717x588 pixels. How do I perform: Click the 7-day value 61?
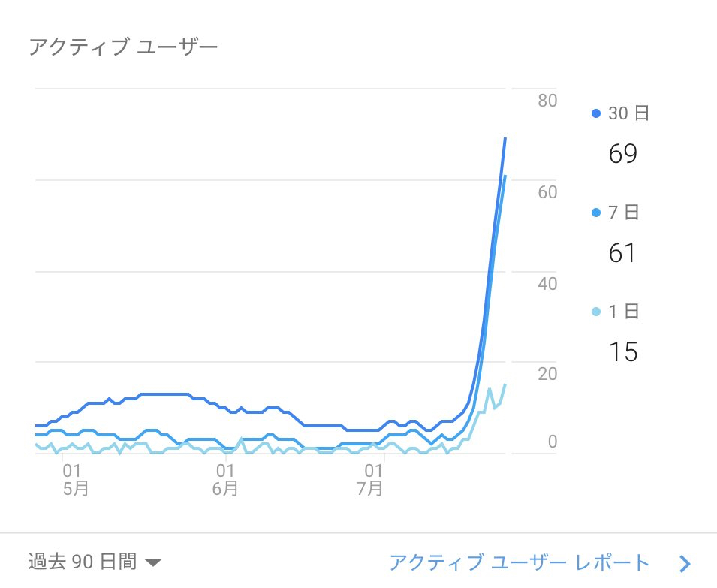[622, 253]
